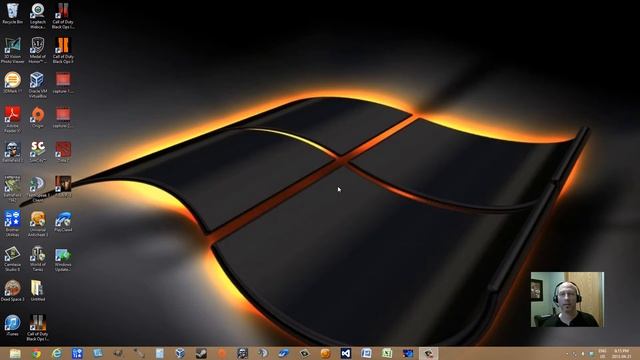Open the Brother Utilities shortcut

coord(12,224)
